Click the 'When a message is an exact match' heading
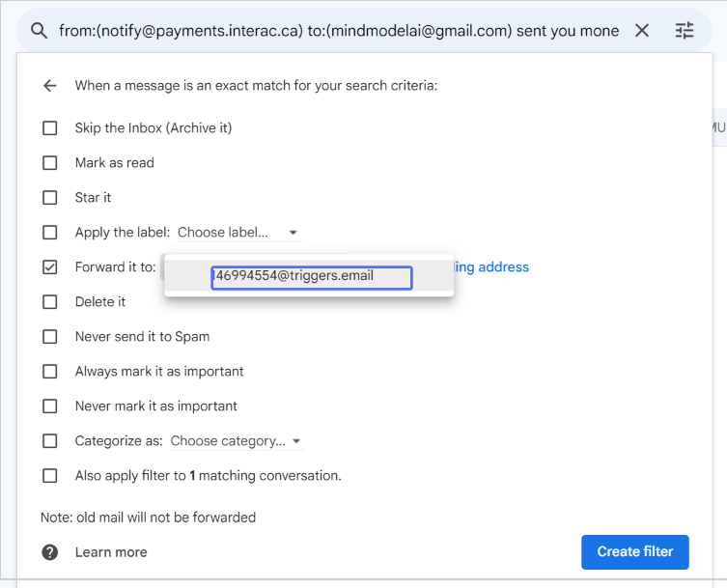Image resolution: width=727 pixels, height=588 pixels. click(256, 86)
